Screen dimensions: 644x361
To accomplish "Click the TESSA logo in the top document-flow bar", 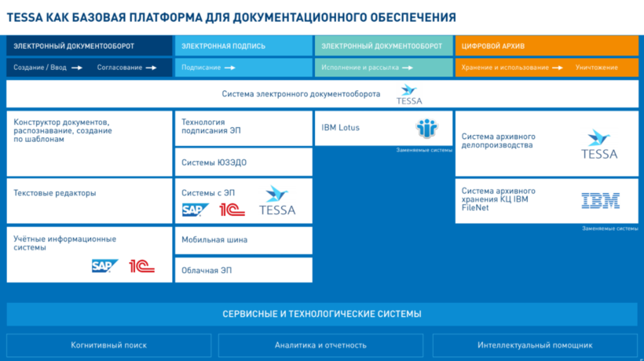I will [x=410, y=94].
